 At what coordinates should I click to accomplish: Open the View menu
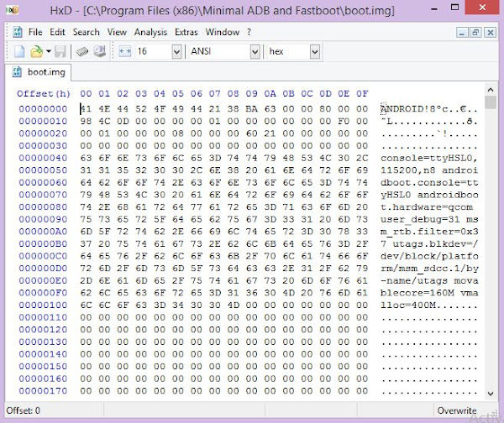[x=117, y=32]
